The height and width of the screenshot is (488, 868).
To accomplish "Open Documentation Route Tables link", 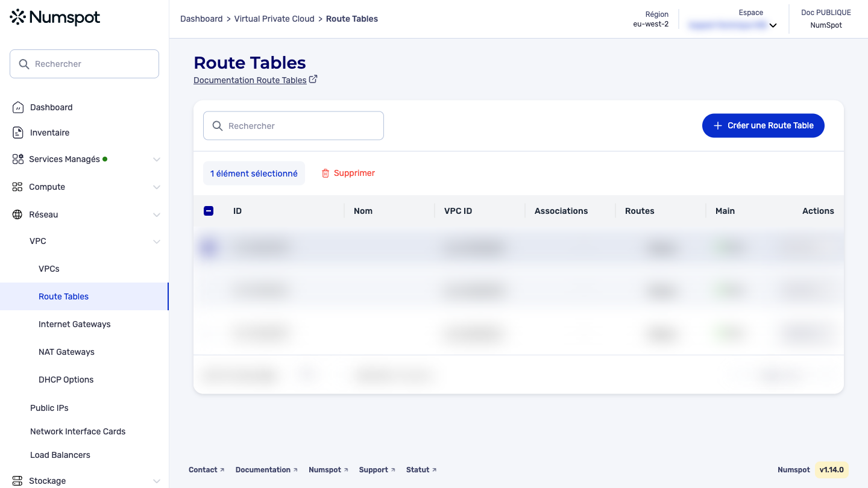I will click(x=250, y=80).
